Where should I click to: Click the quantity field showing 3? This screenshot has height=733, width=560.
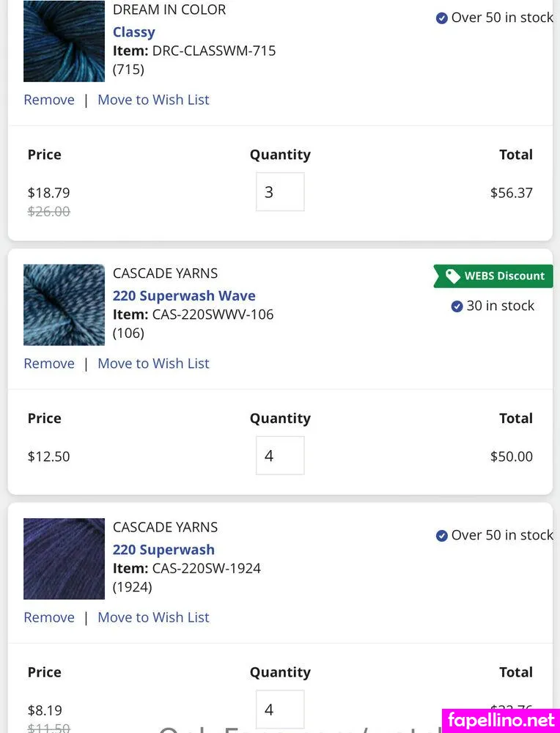click(280, 192)
